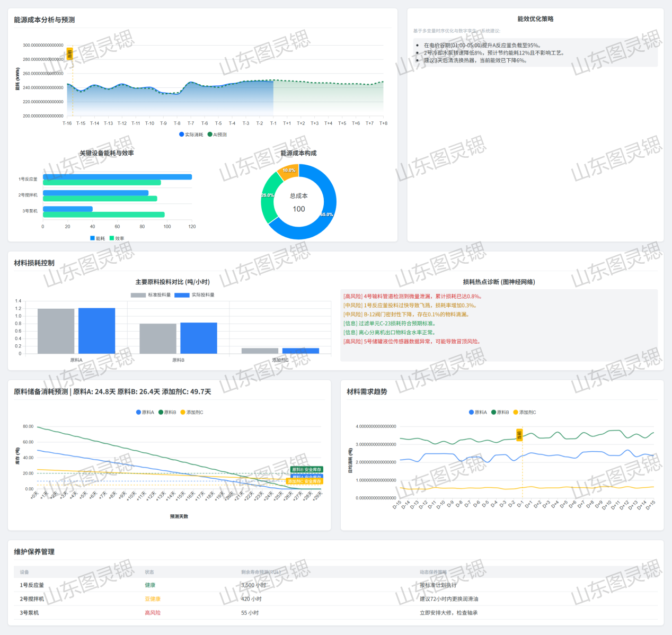Screen dimensions: 672x635
Task: Select the 3号泵机 row in maintenance table
Action: coord(29,613)
